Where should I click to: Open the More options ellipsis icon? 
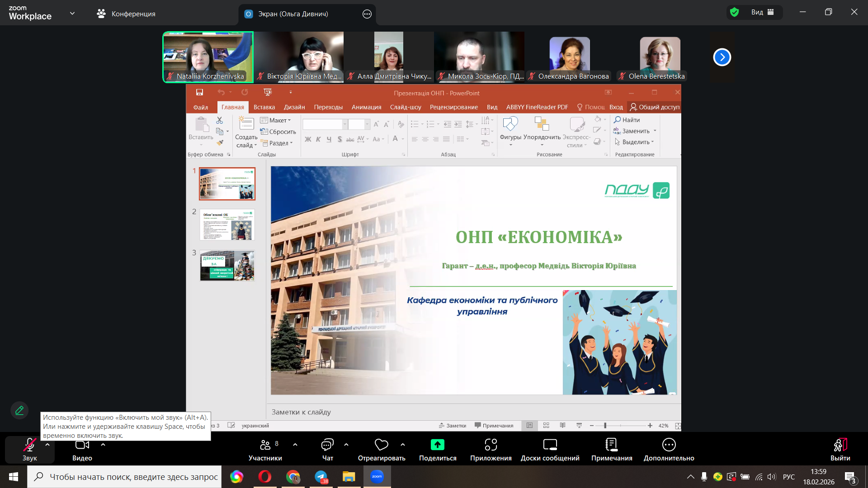[669, 445]
